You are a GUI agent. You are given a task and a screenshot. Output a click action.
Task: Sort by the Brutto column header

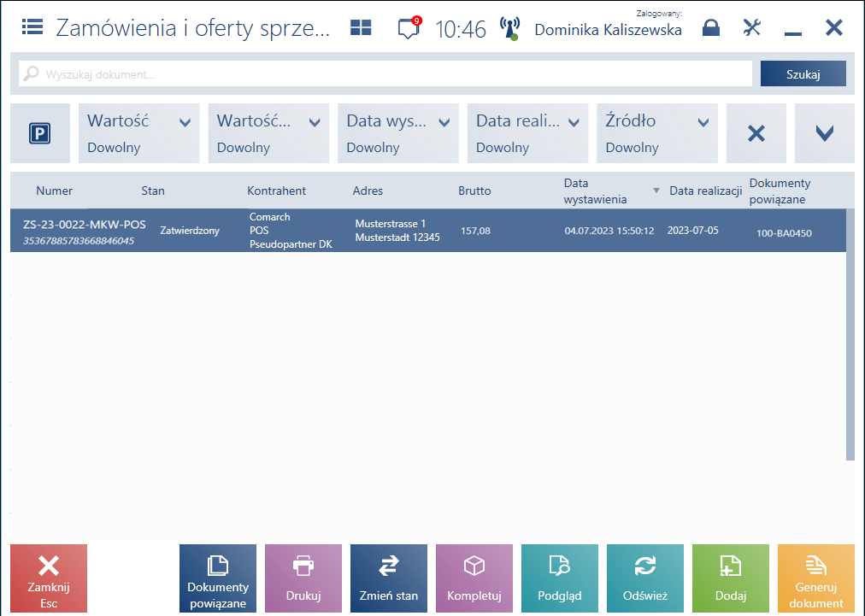click(474, 191)
